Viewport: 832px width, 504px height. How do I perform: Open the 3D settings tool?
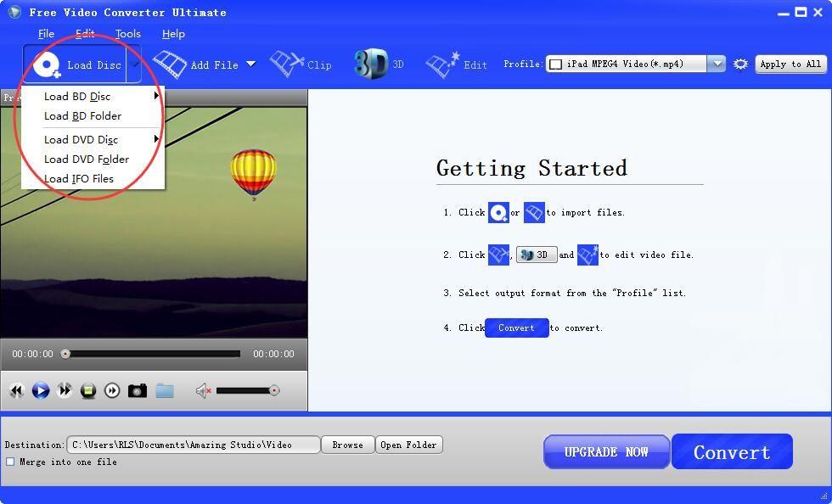[371, 64]
